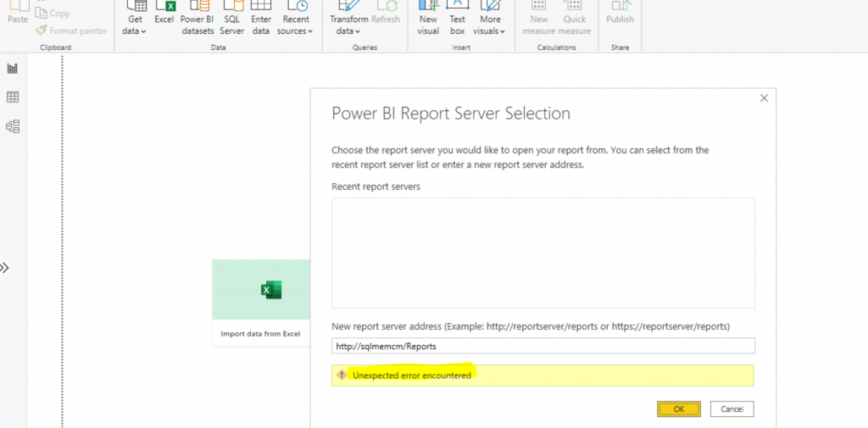868x428 pixels.
Task: Click the 'Power BI Report Server Selection' title
Action: pos(451,114)
